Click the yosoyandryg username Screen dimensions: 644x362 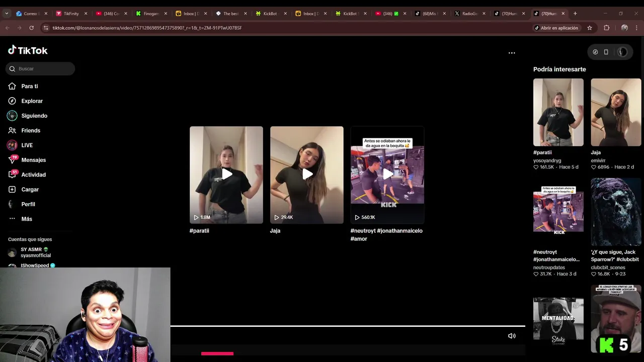(x=547, y=161)
